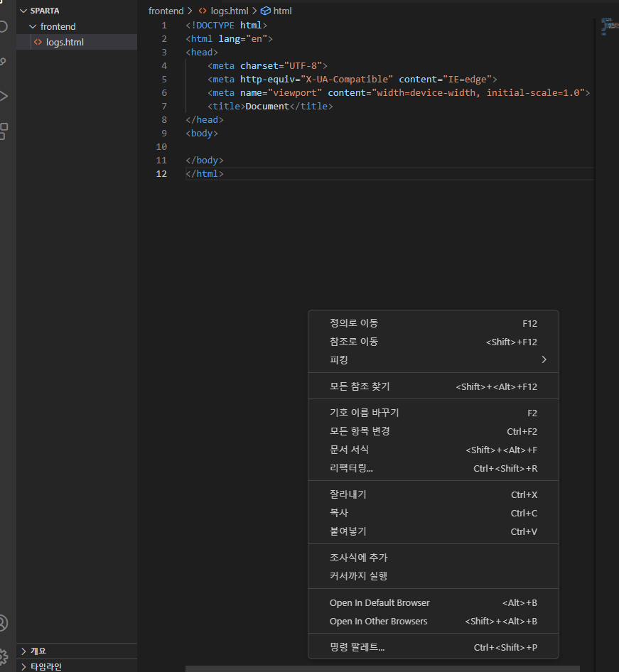
Task: Click the meta charset="UTF-8" line
Action: coord(267,65)
